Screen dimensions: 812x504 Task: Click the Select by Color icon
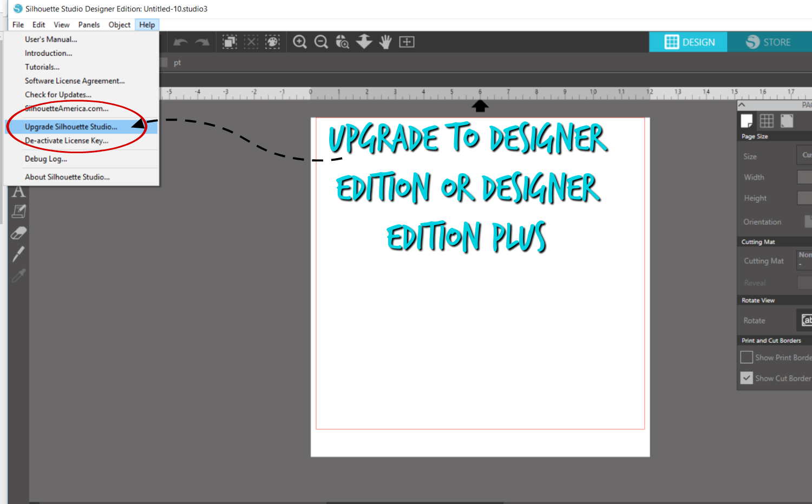click(x=272, y=42)
